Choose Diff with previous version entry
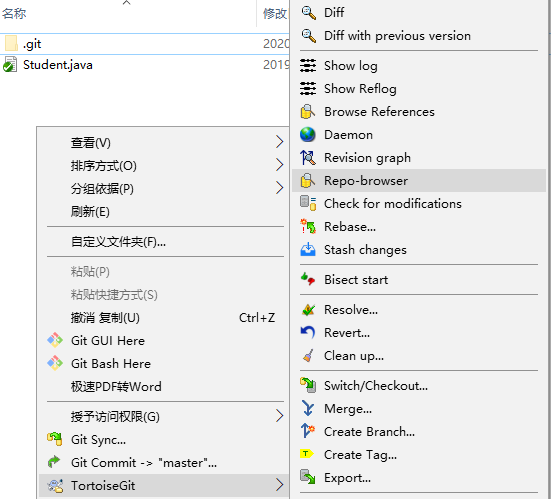Viewport: 551px width, 499px height. point(419,35)
